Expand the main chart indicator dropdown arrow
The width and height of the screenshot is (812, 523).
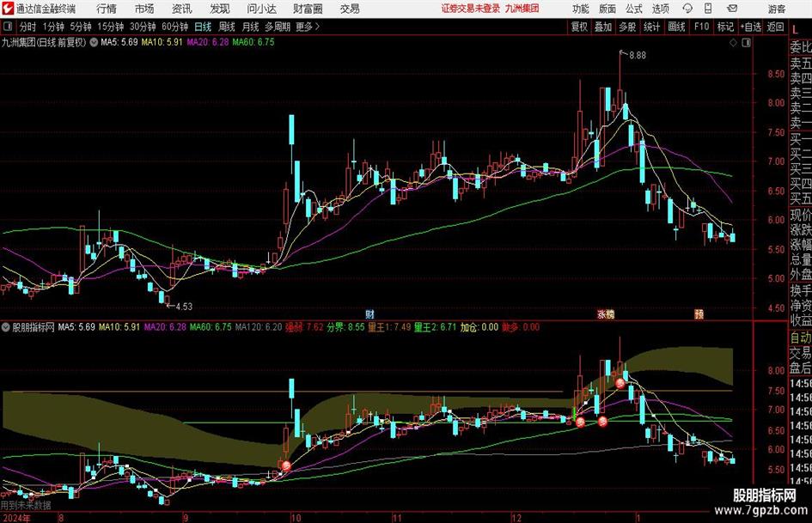tap(94, 42)
